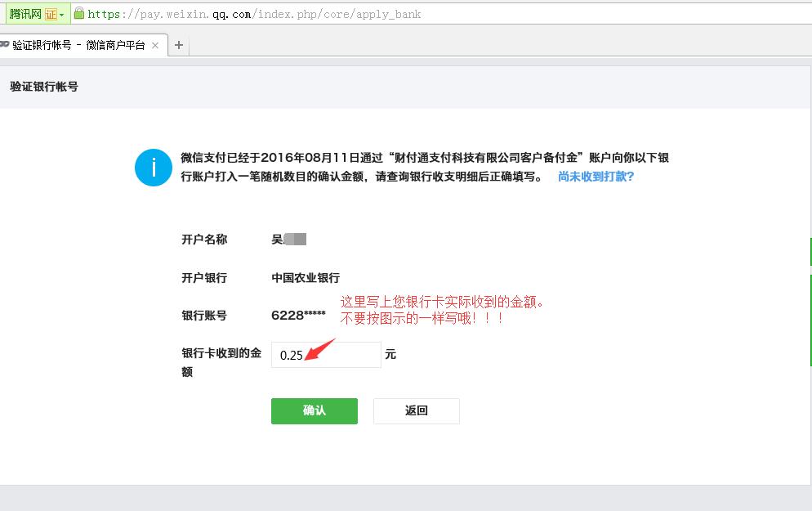Open the 尚未收到打款? help link
The image size is (812, 511).
(x=596, y=177)
